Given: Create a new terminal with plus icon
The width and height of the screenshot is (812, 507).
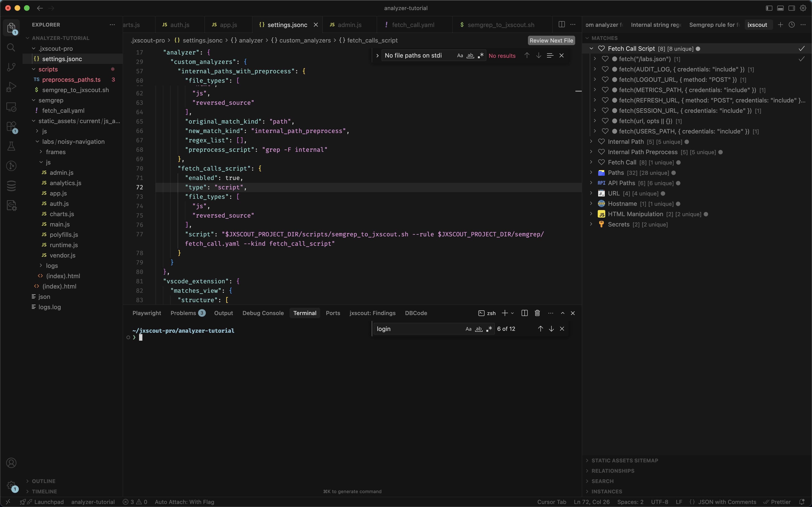Looking at the screenshot, I should click(505, 313).
